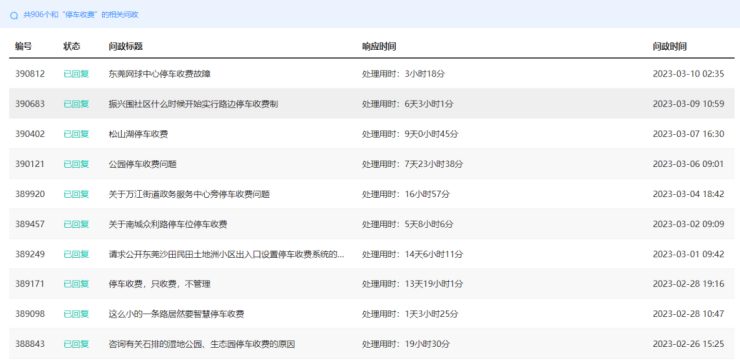This screenshot has width=740, height=362.
Task: Click the date 2023-03-06 09:01
Action: 688,164
